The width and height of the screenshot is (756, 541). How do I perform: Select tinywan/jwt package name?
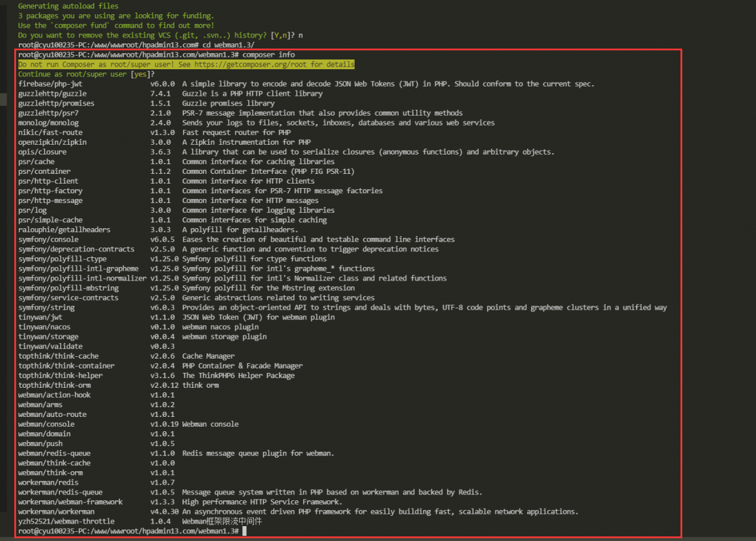pos(41,317)
